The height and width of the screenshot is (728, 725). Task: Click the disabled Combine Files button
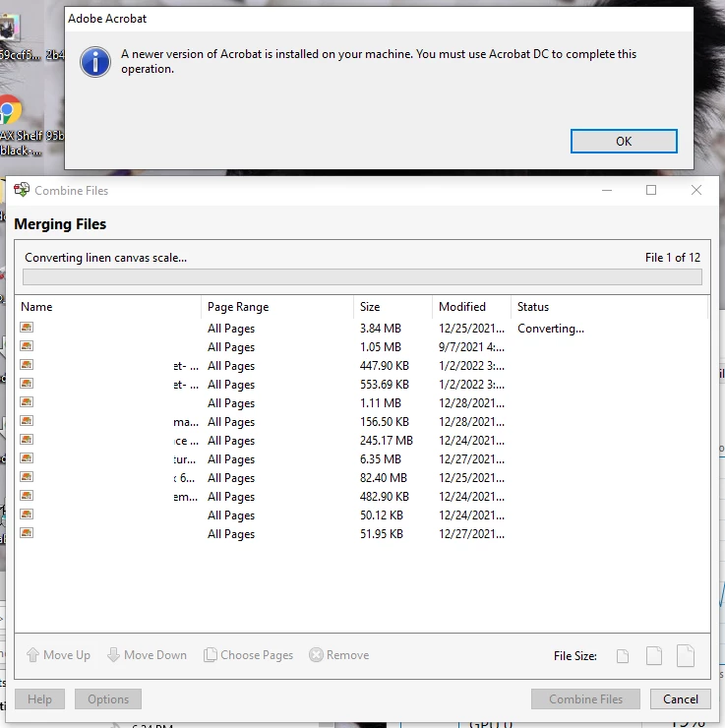585,698
